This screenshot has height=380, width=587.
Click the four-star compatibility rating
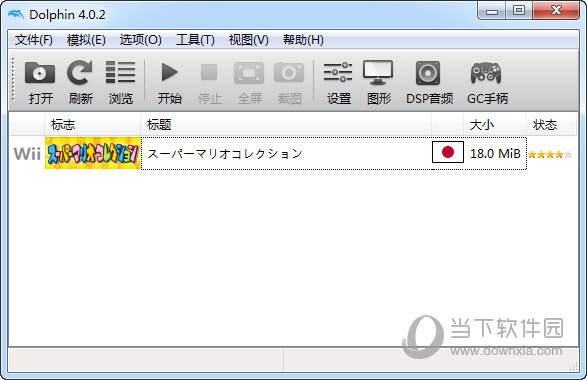click(550, 154)
